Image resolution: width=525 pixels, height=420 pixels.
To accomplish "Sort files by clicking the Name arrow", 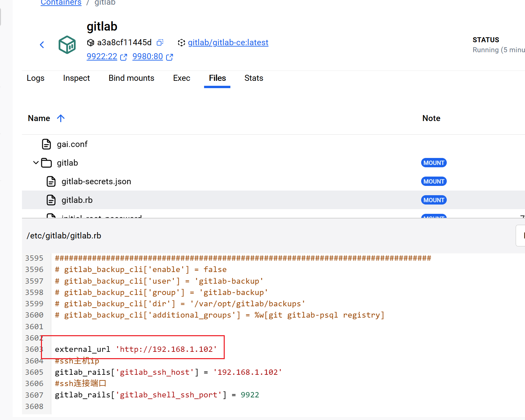I will [61, 118].
